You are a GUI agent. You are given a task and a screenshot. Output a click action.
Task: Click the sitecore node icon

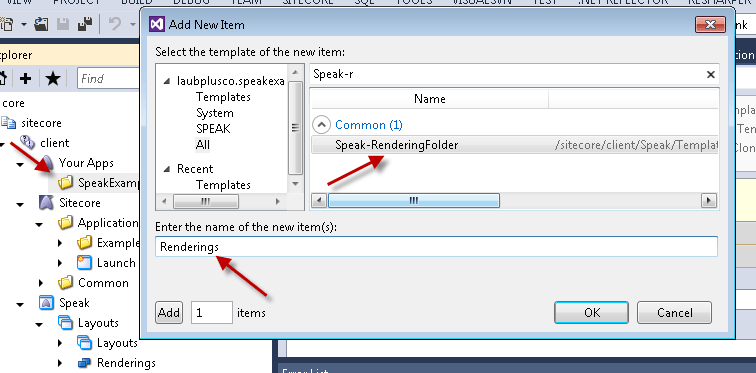(x=8, y=122)
